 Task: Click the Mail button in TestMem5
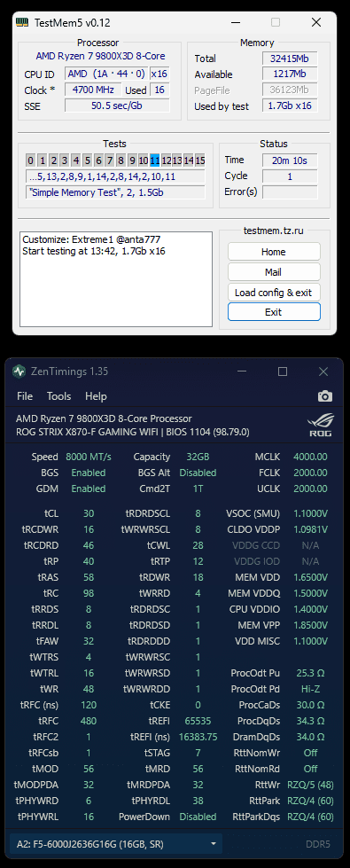pos(274,272)
